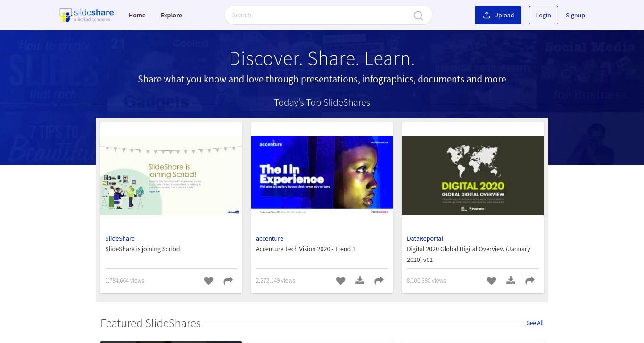This screenshot has width=644, height=343.
Task: Click the Upload button
Action: [x=498, y=15]
